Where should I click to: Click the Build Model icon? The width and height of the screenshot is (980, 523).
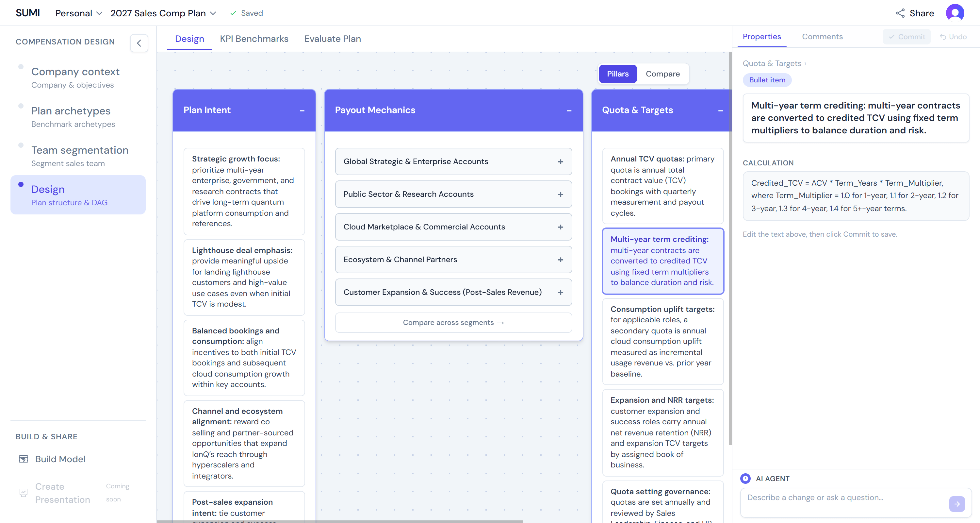(23, 459)
